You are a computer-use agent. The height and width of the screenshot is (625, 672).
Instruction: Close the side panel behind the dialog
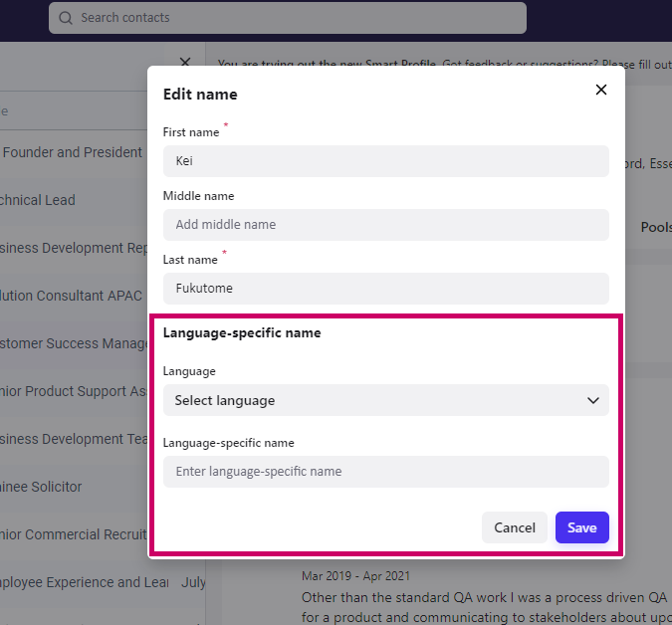pos(185,62)
